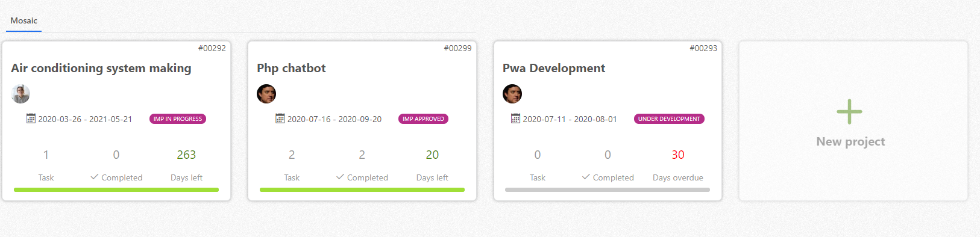This screenshot has height=237, width=980.
Task: Click the calendar icon on Air conditioning card
Action: [31, 118]
